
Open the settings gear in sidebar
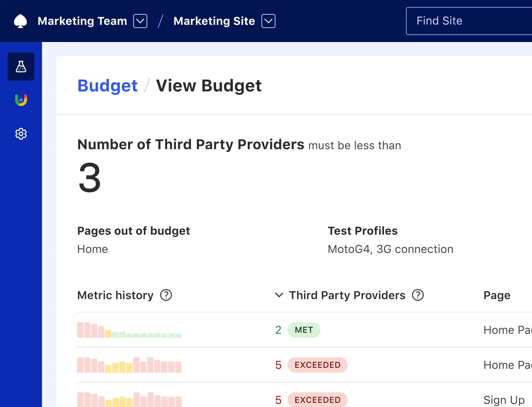pyautogui.click(x=21, y=134)
